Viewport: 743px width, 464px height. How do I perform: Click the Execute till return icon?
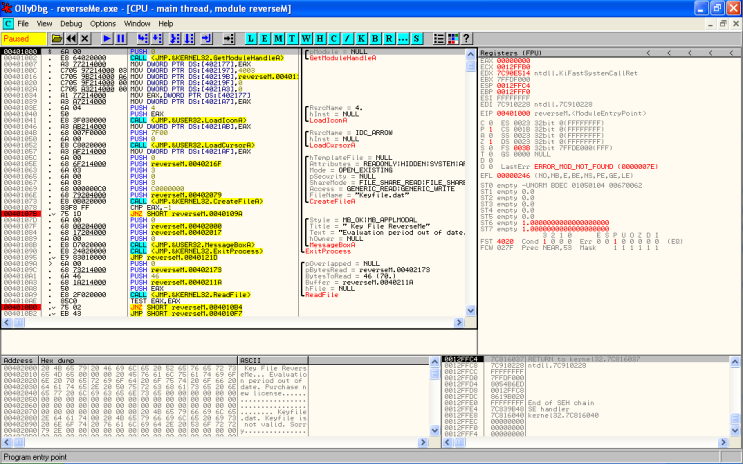[207, 39]
